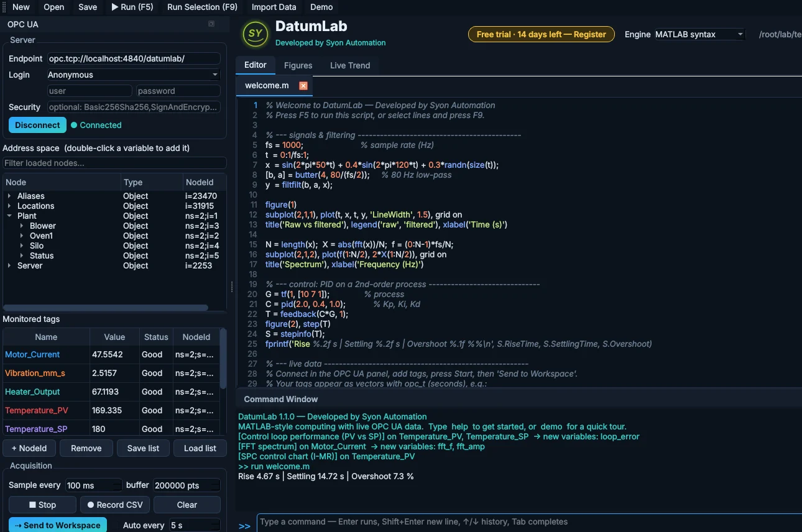The height and width of the screenshot is (532, 802).
Task: Expand the Server tree node
Action: (9, 265)
